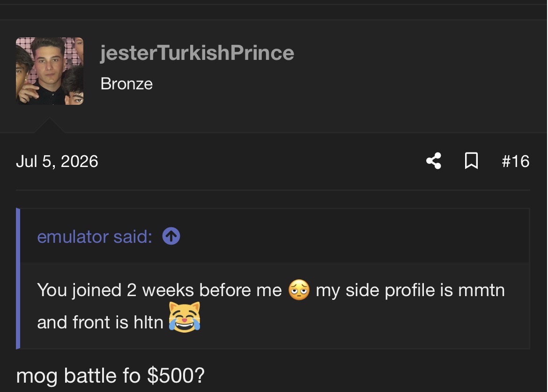The image size is (548, 392).
Task: Click the crying-laughing cat emoji
Action: (185, 317)
